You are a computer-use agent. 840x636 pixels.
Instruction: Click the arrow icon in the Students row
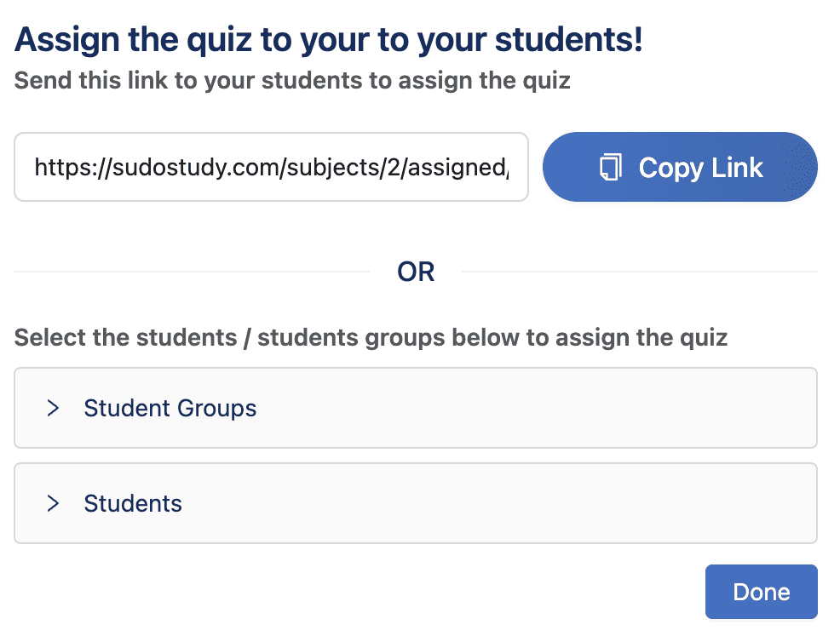pyautogui.click(x=53, y=503)
